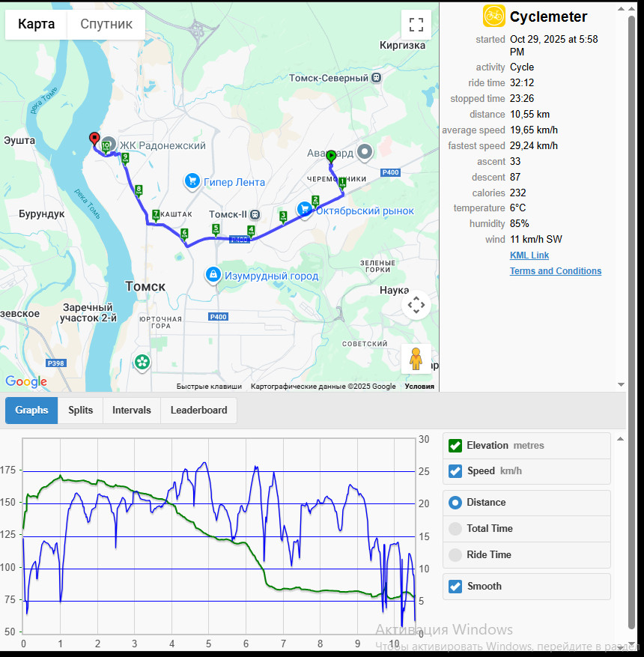Switch map to Спутник satellite view

coord(106,24)
